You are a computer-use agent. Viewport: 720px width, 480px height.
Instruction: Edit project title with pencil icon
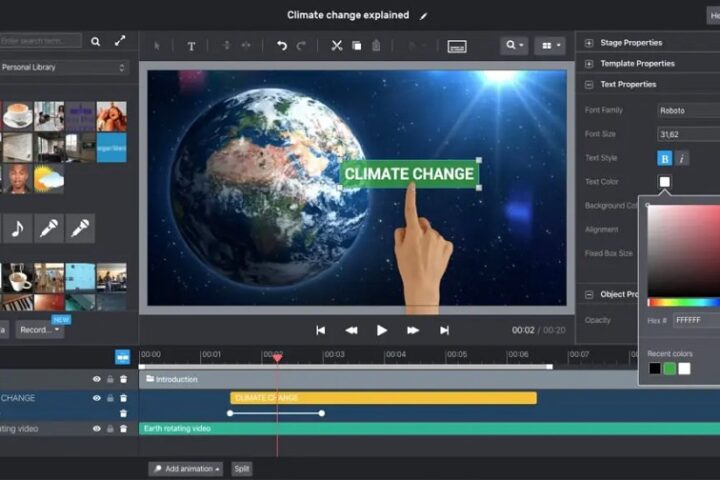point(423,16)
